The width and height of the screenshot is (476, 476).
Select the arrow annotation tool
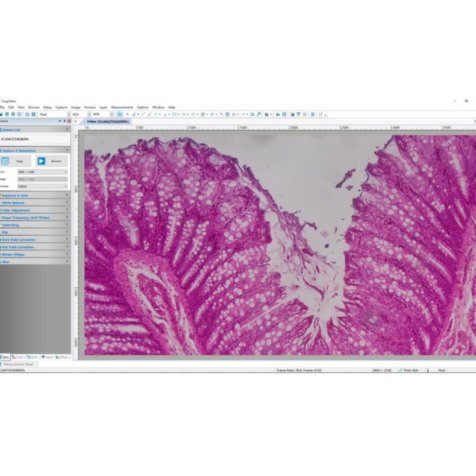point(258,114)
